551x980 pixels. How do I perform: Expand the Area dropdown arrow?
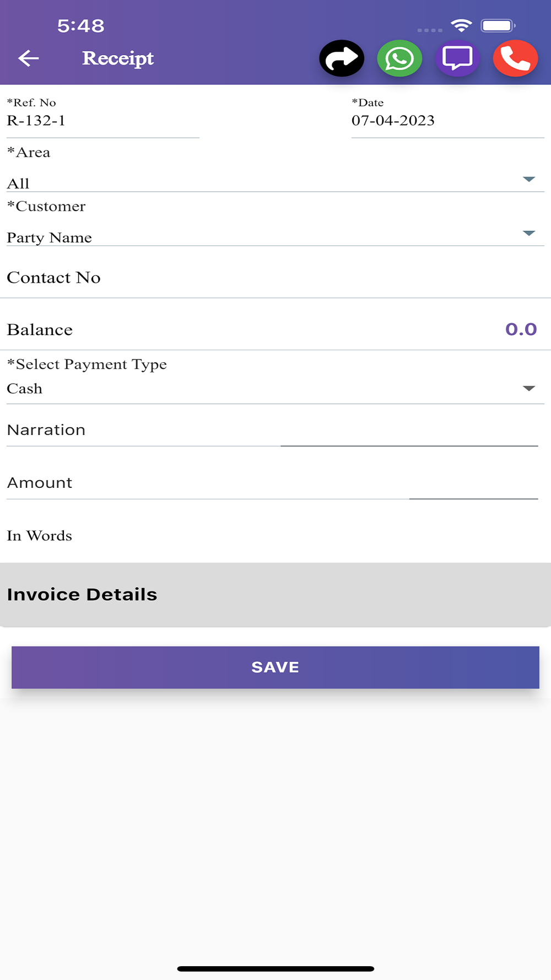click(x=529, y=179)
